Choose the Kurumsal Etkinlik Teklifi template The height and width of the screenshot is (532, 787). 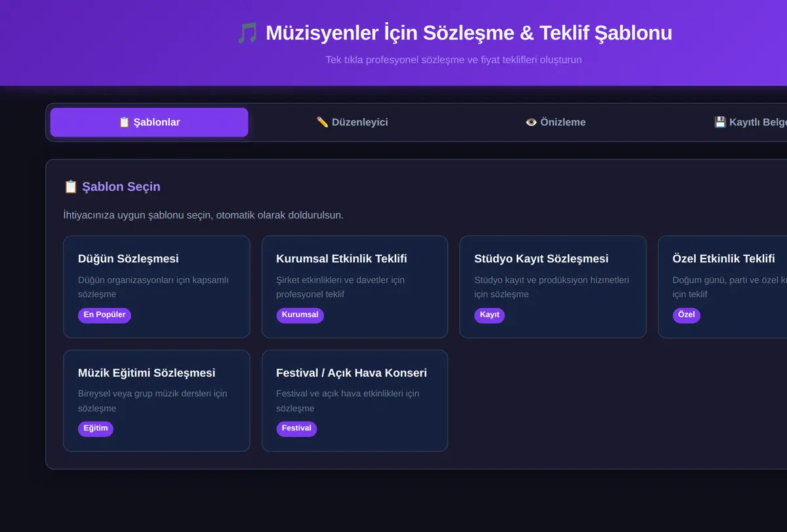click(355, 287)
